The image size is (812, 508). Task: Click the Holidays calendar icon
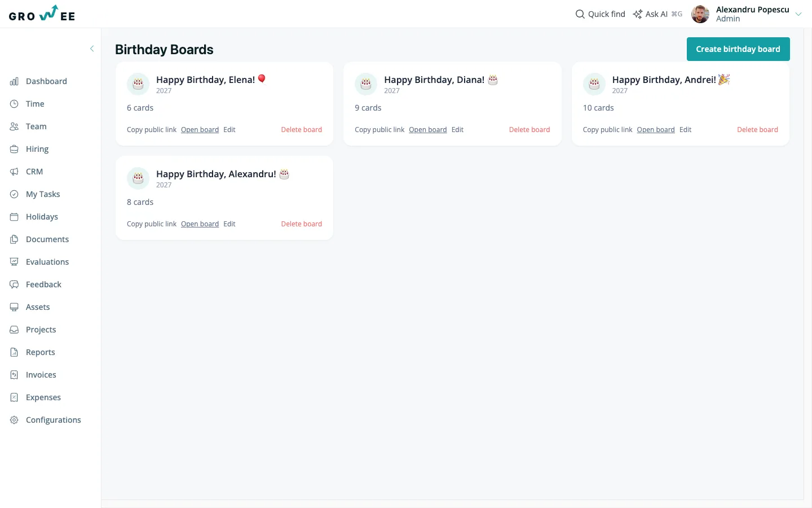(x=14, y=217)
